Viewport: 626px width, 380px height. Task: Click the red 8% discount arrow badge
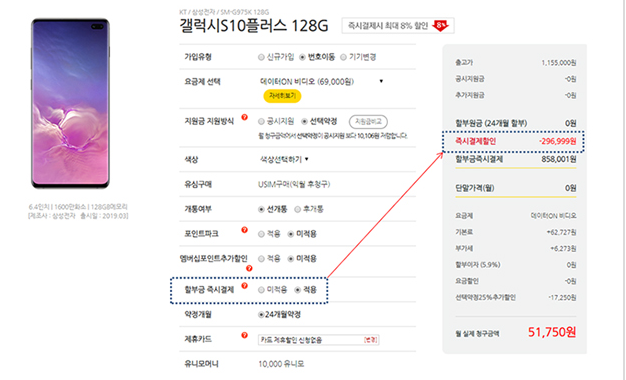440,26
